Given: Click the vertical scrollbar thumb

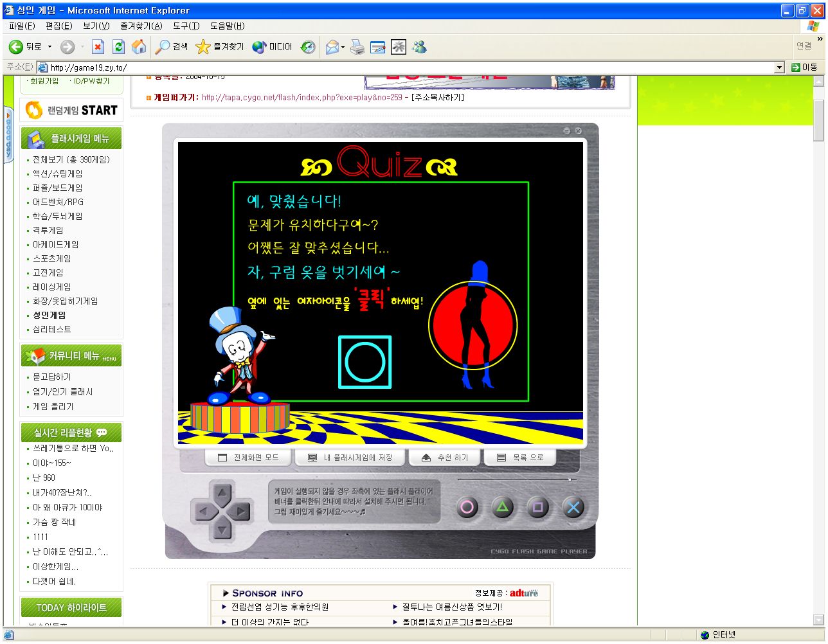Looking at the screenshot, I should [x=818, y=120].
